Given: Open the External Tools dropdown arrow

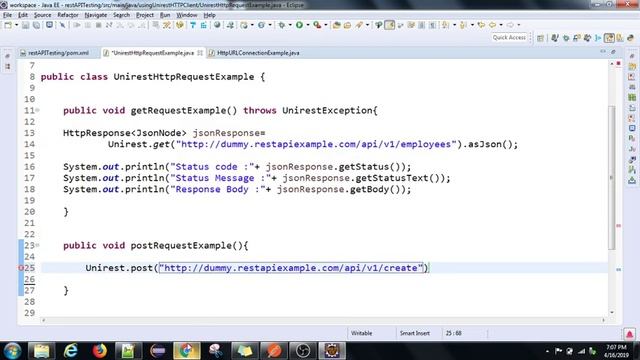Looking at the screenshot, I should (x=326, y=25).
